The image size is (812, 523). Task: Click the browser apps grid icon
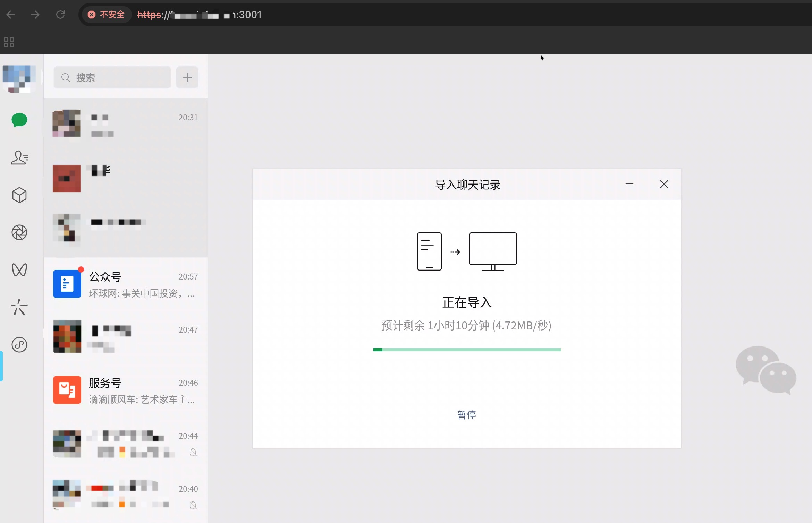pyautogui.click(x=9, y=42)
